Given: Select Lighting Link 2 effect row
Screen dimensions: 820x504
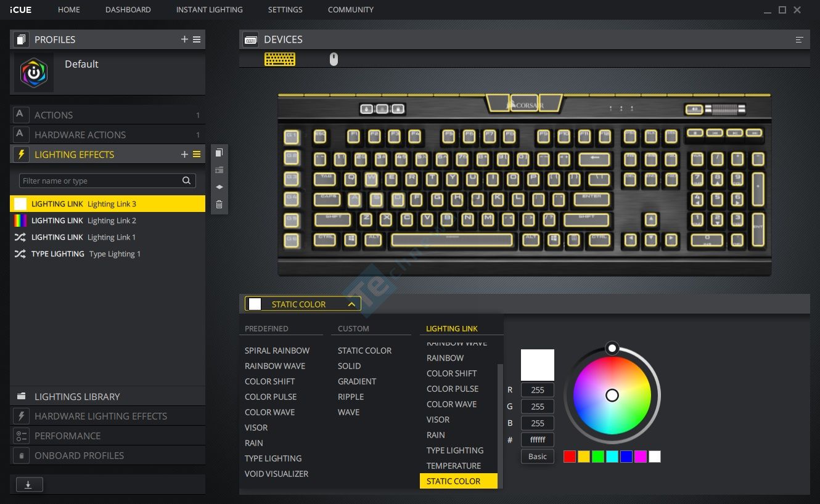Looking at the screenshot, I should pos(107,221).
